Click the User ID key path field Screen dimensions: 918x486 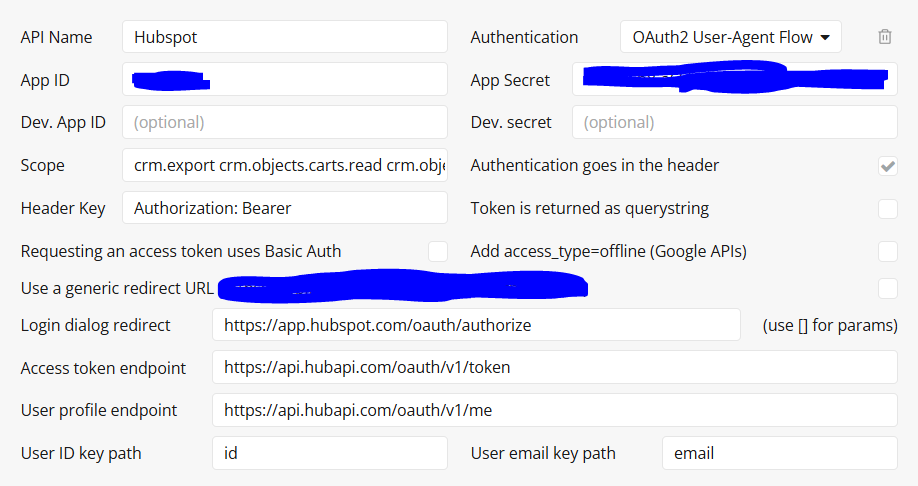coord(330,453)
